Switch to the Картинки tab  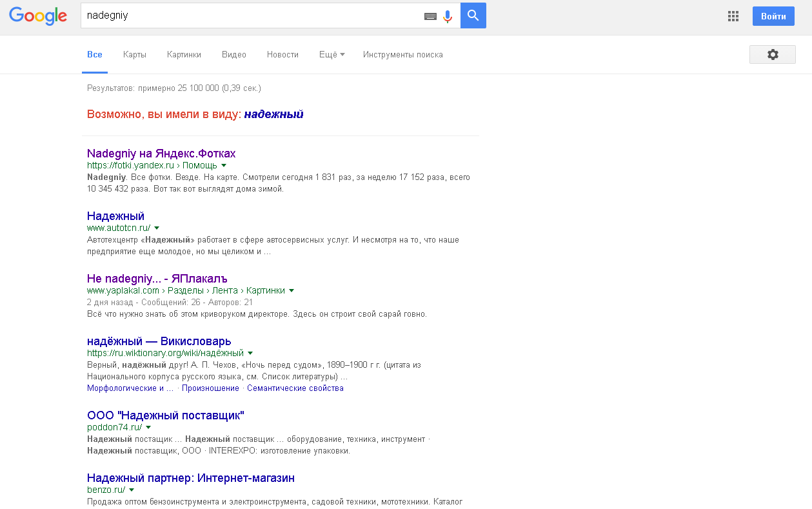pyautogui.click(x=184, y=55)
